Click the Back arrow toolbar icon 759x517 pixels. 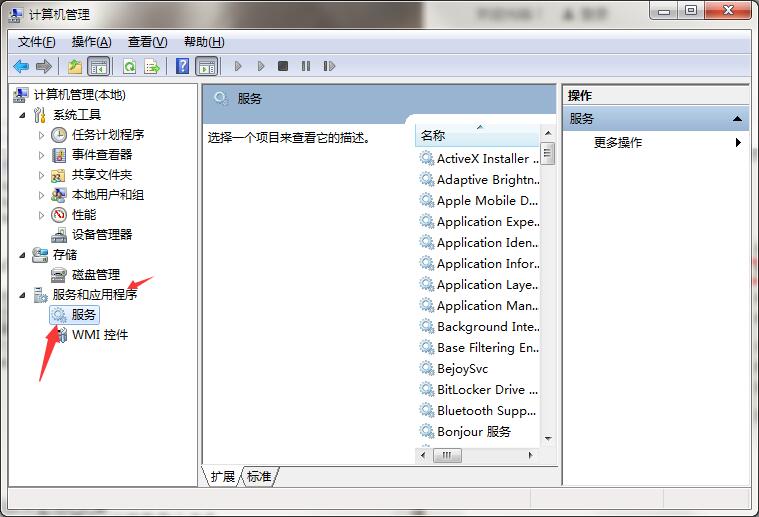[x=21, y=66]
